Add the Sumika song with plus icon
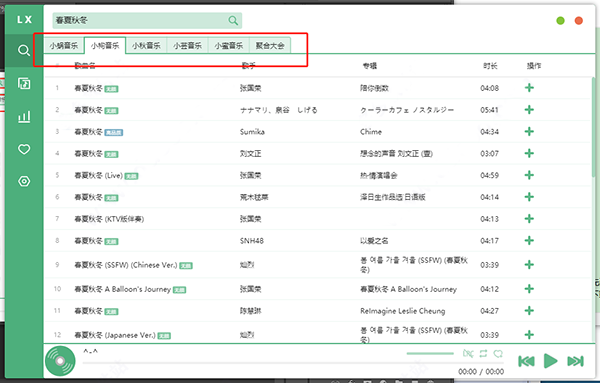The height and width of the screenshot is (383, 600). coord(529,132)
